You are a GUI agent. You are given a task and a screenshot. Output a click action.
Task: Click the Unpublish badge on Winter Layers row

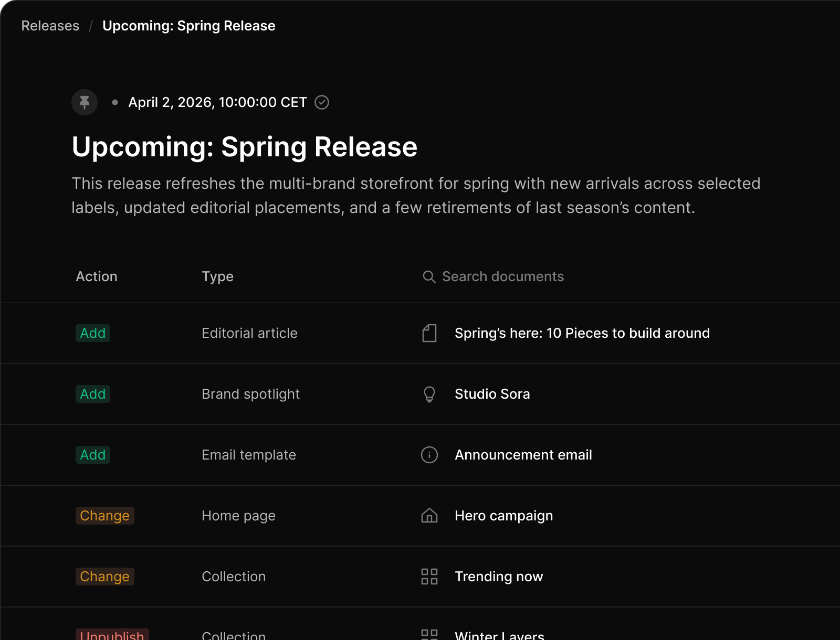112,634
